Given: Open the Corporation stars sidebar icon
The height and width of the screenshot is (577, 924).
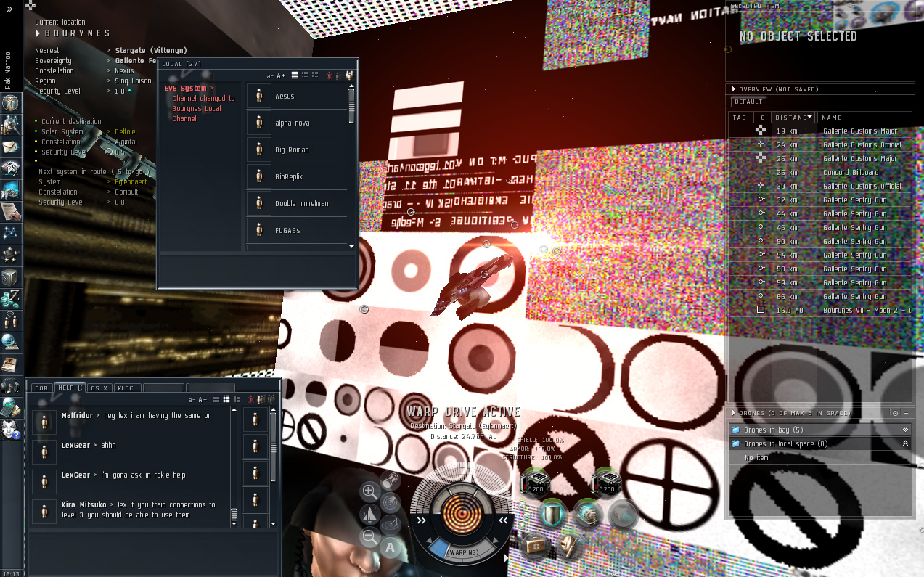Looking at the screenshot, I should [x=10, y=255].
